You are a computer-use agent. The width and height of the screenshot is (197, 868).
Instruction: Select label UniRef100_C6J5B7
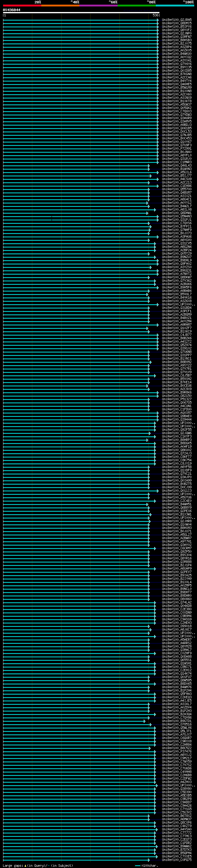(x=177, y=375)
